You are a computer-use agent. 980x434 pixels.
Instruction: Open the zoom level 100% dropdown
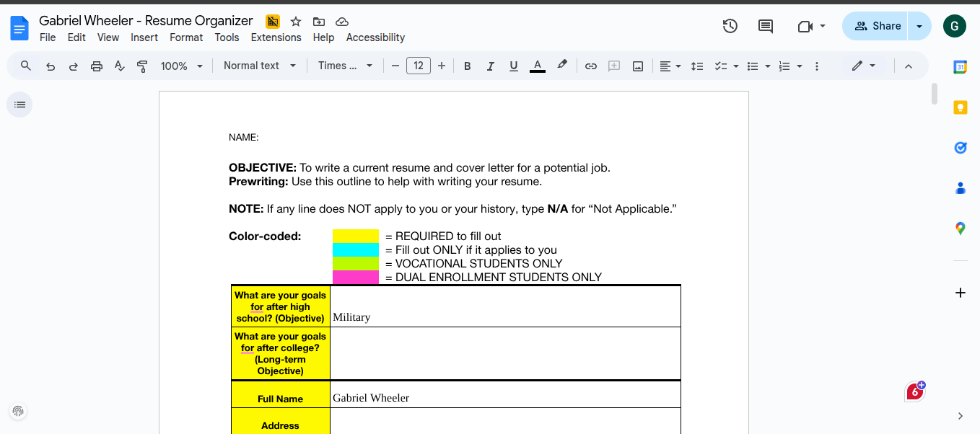point(180,66)
